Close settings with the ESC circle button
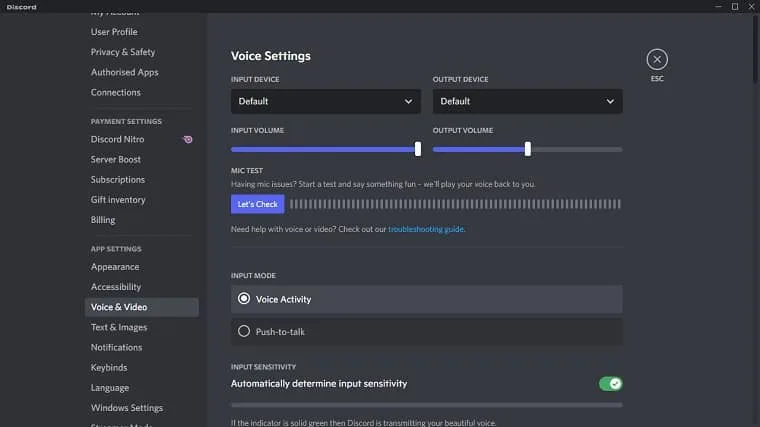The height and width of the screenshot is (427, 760). coord(657,60)
